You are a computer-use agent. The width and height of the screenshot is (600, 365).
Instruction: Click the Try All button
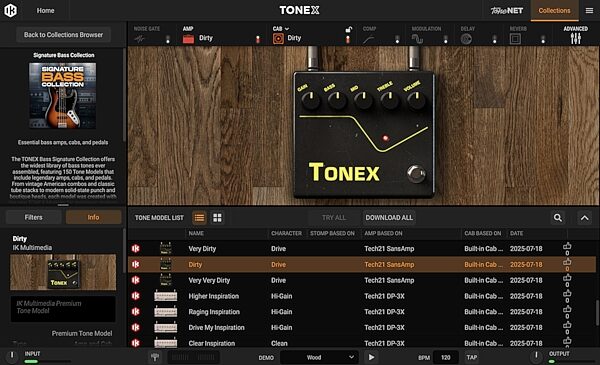334,218
